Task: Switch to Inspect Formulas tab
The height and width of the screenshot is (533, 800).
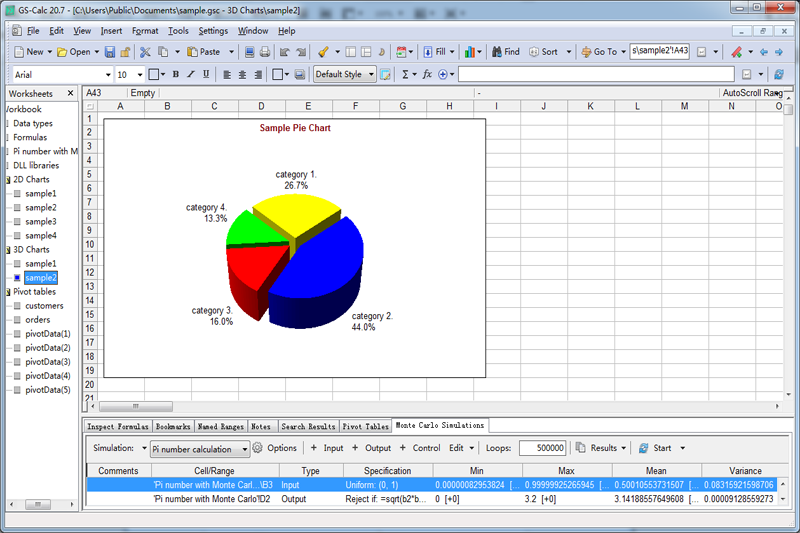Action: coord(118,426)
